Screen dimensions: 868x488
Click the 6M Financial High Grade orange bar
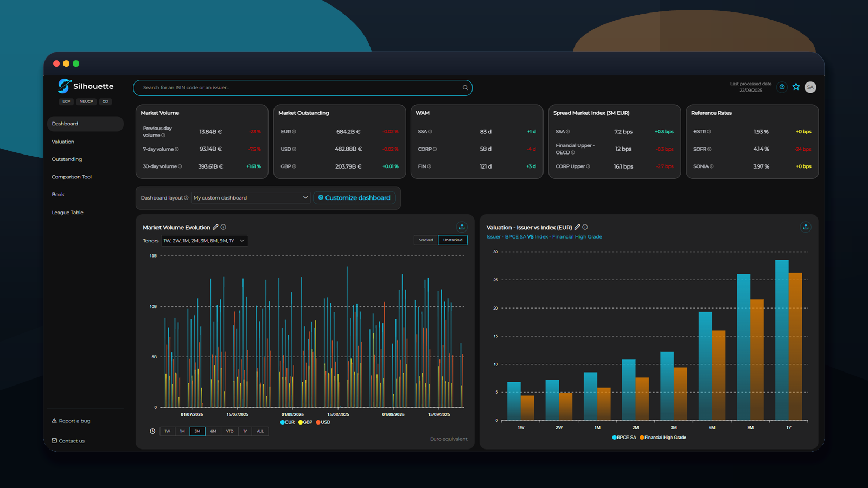tap(719, 375)
